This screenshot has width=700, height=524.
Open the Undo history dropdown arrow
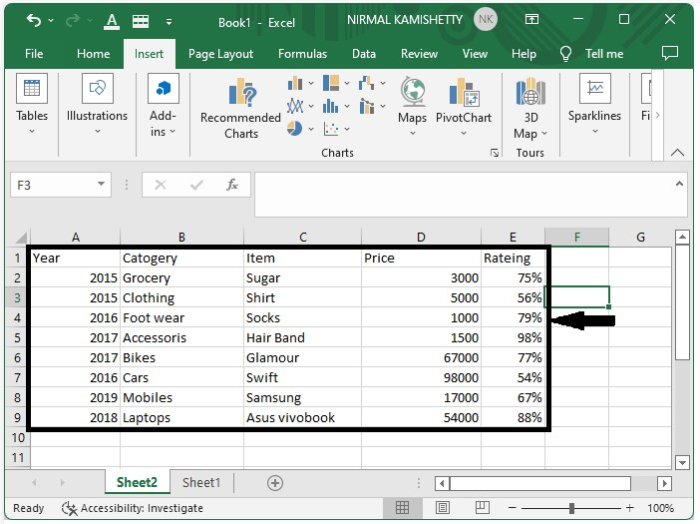point(51,21)
